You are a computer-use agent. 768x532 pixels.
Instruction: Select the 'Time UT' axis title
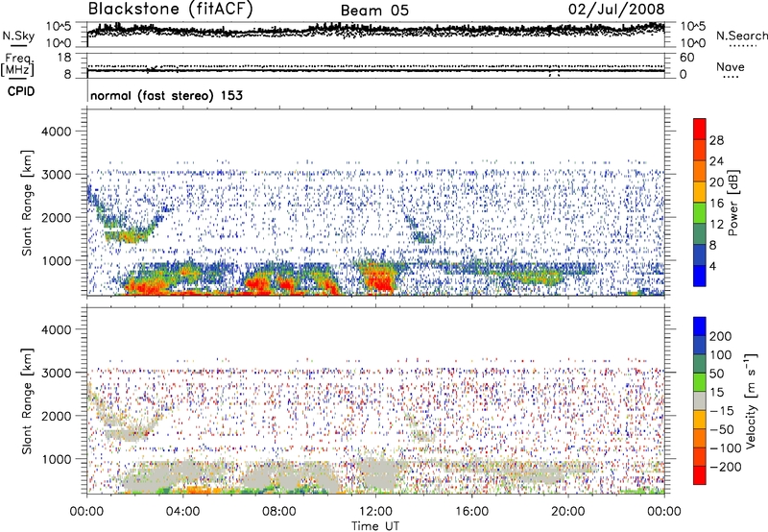375,525
